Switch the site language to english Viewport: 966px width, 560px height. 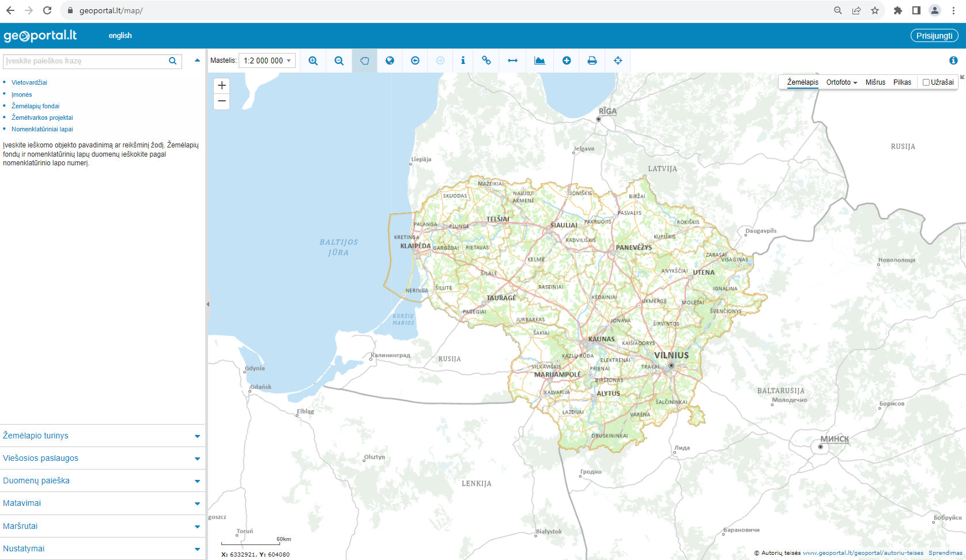119,35
